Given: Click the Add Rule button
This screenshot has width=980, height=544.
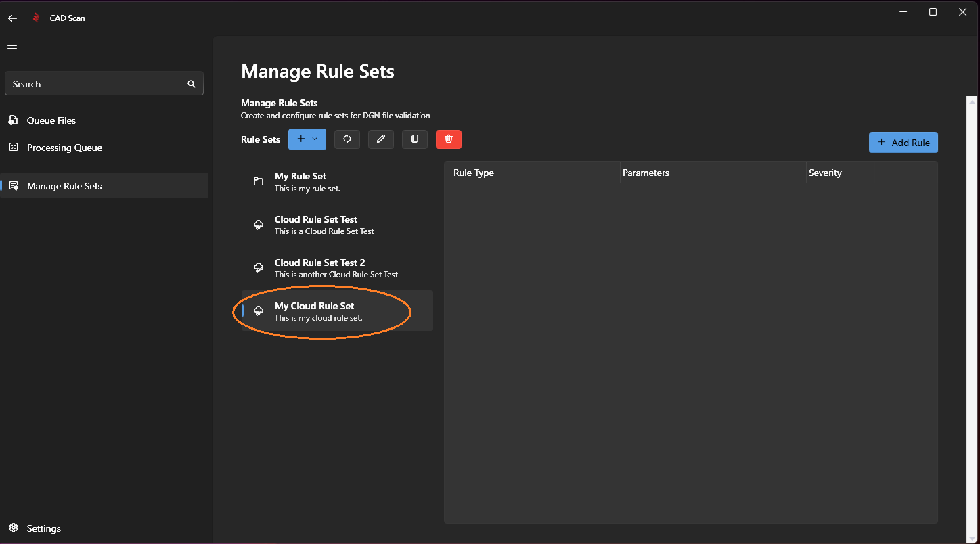Looking at the screenshot, I should 903,143.
